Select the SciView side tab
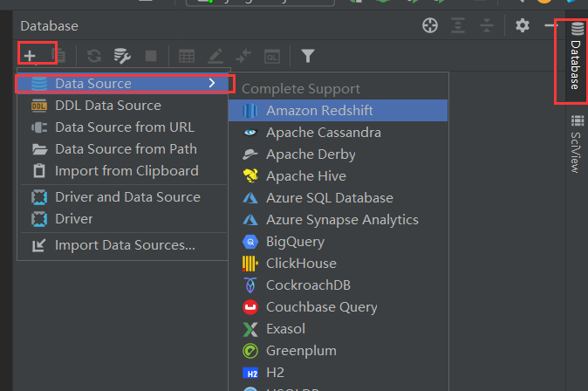The width and height of the screenshot is (588, 391). tap(577, 144)
